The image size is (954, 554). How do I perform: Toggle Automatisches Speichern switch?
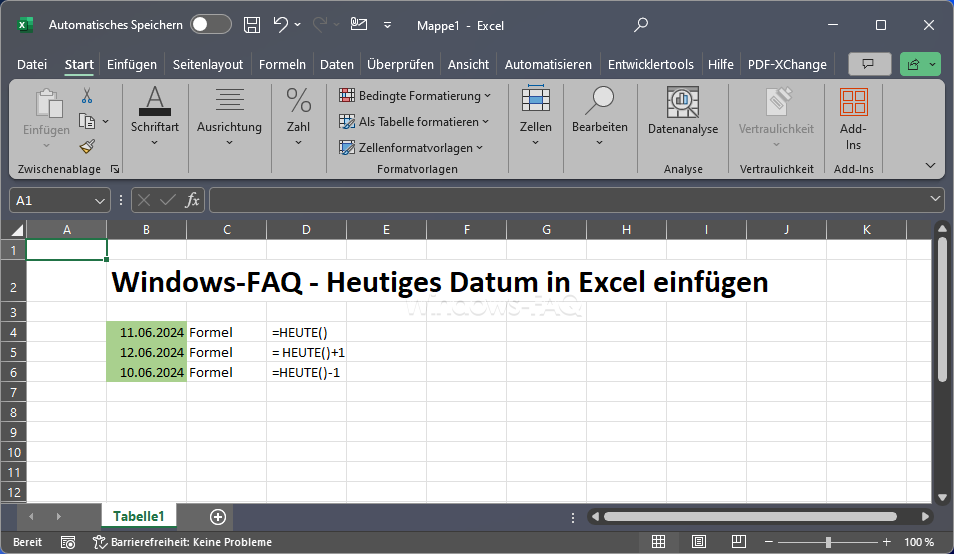pyautogui.click(x=211, y=25)
